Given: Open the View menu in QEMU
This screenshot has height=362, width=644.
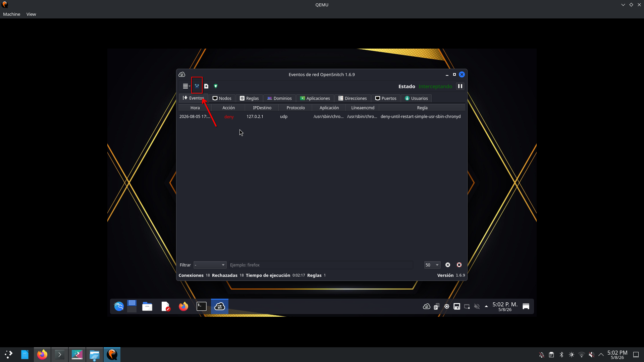Looking at the screenshot, I should pos(31,14).
